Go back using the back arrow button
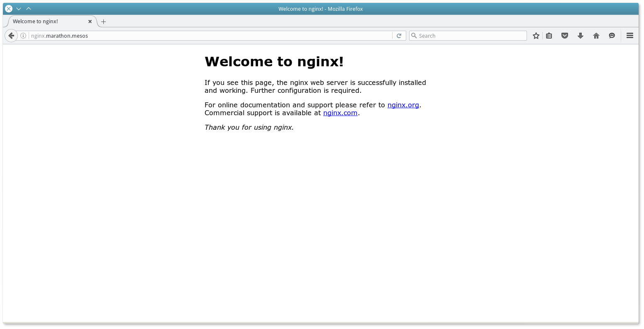The width and height of the screenshot is (644, 329). click(11, 36)
